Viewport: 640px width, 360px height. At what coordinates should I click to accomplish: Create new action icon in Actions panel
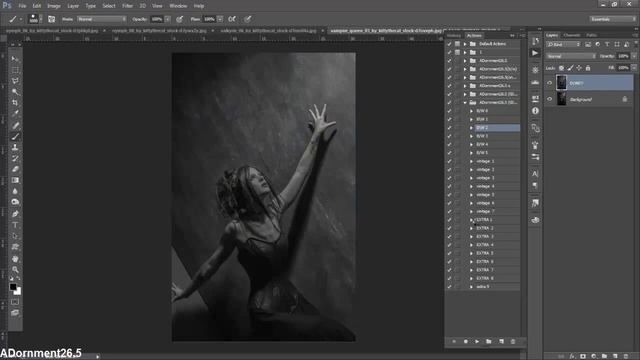tap(501, 342)
